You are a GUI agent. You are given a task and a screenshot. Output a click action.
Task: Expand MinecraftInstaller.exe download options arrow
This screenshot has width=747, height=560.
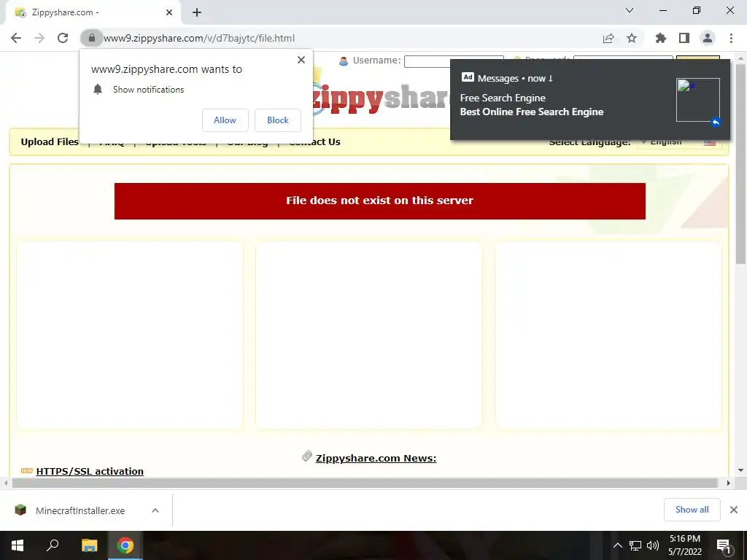[x=155, y=510]
